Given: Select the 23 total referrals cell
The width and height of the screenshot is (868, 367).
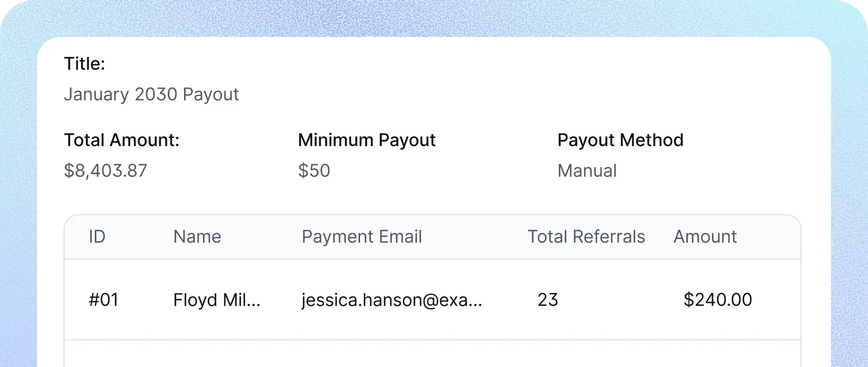Looking at the screenshot, I should (547, 300).
